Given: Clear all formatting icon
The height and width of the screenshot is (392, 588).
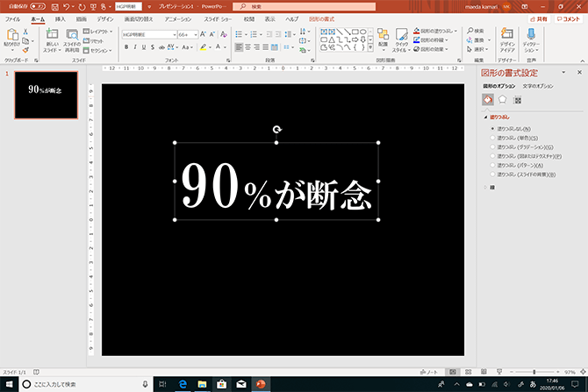Looking at the screenshot, I should [224, 34].
